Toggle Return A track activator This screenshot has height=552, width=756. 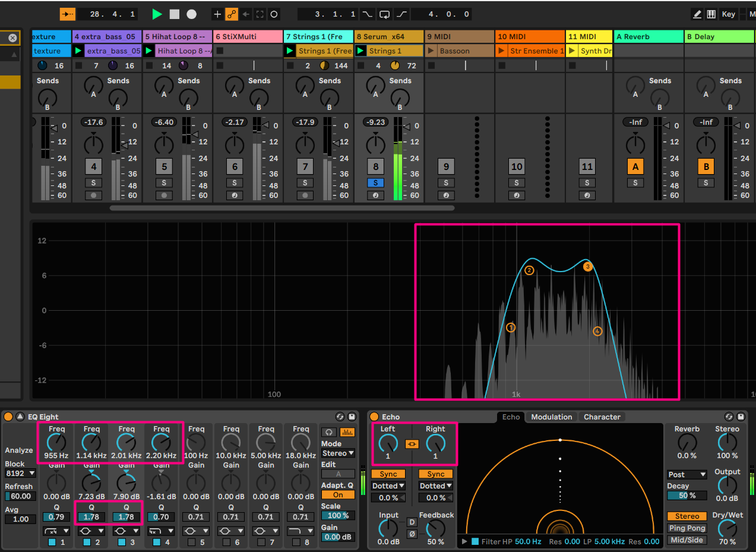coord(635,167)
